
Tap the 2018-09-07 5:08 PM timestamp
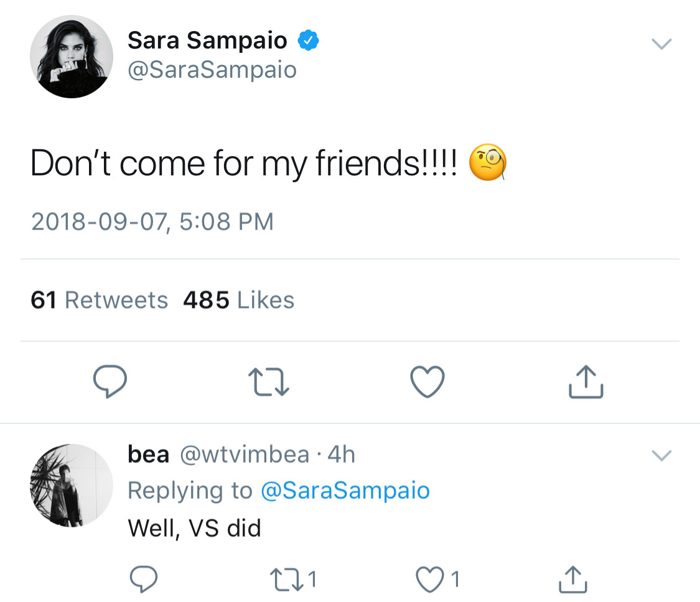click(x=152, y=222)
